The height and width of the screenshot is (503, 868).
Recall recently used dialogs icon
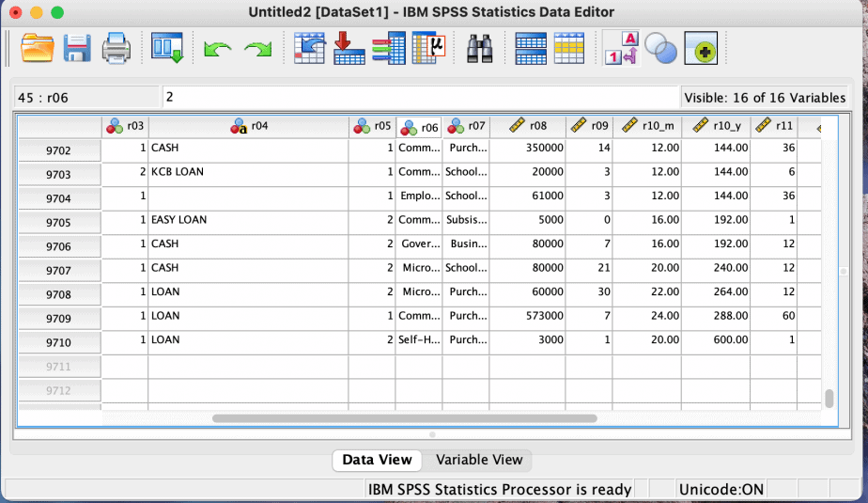(167, 48)
